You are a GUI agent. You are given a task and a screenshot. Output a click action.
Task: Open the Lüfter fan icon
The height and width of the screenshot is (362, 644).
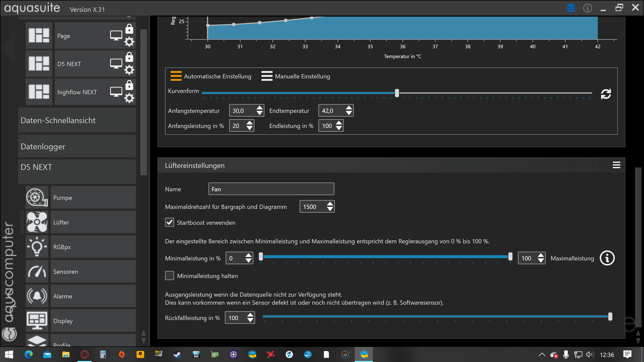click(x=37, y=222)
